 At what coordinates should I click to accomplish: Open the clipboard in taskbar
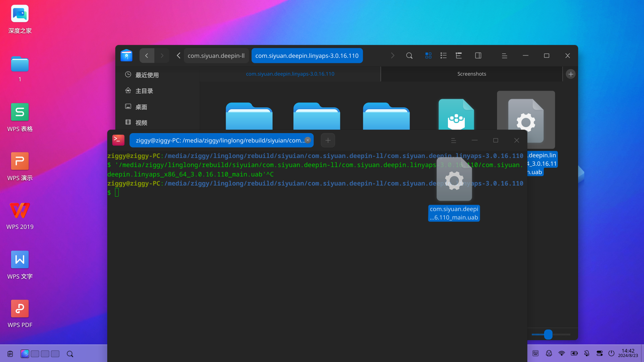pyautogui.click(x=10, y=354)
